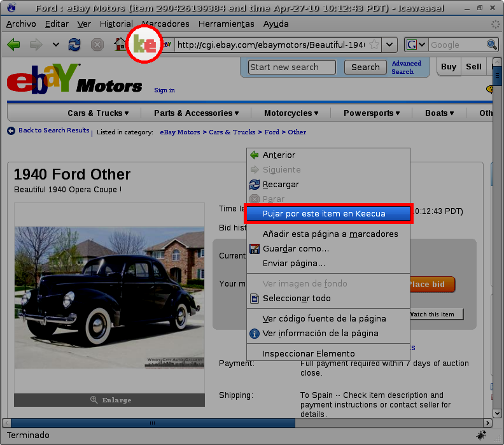Click the magnifier icon in Google search box
Viewport: 504px width, 445px height.
pos(492,45)
